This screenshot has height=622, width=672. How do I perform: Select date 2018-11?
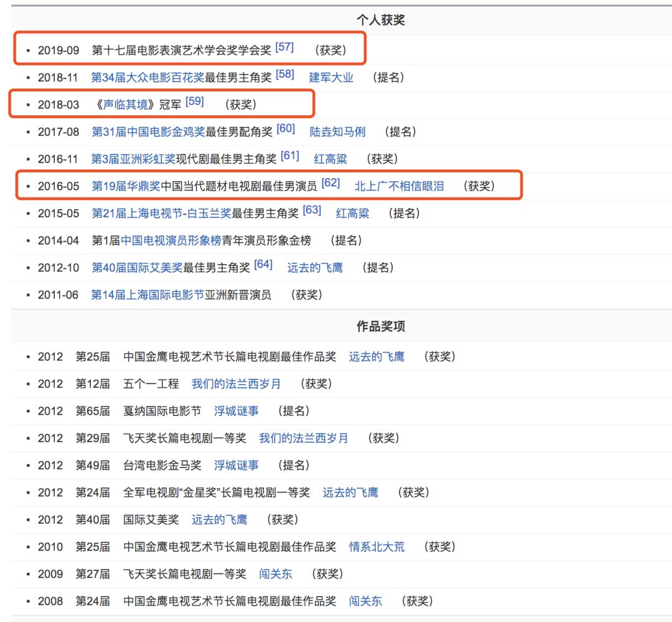click(58, 78)
